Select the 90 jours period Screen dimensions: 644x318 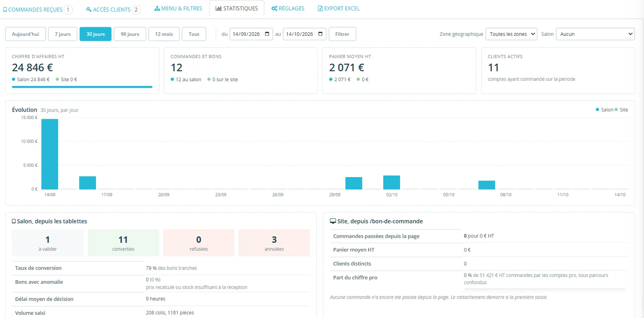click(x=130, y=34)
